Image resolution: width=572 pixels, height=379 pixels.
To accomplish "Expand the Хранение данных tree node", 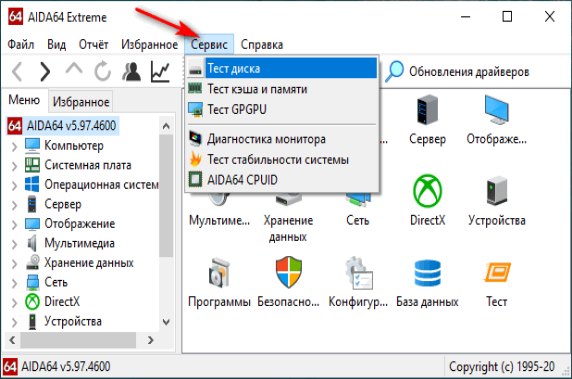I will click(14, 263).
